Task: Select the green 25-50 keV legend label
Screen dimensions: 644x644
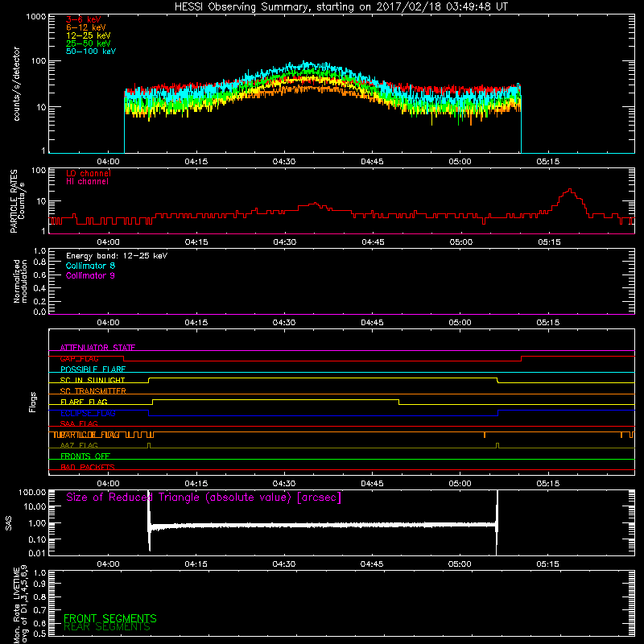Action: point(89,43)
